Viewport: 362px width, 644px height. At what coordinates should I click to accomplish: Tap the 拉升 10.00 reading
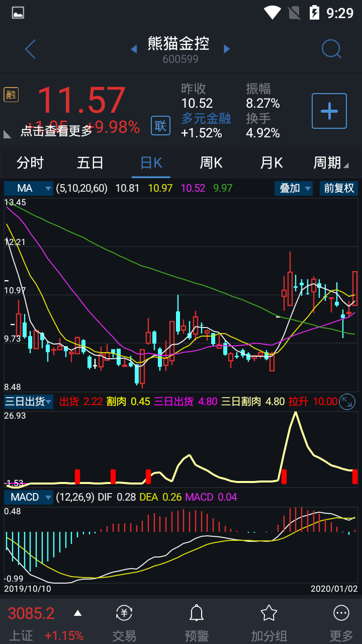313,401
